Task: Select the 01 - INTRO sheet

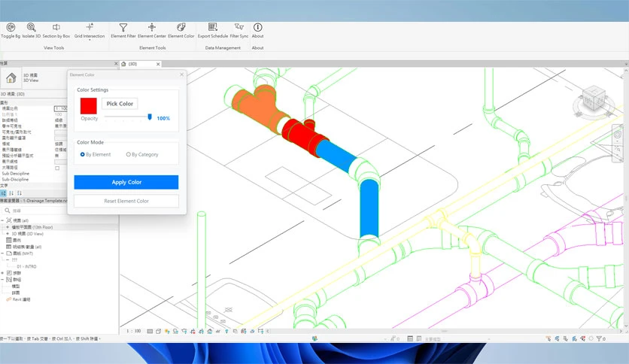Action: (26, 266)
